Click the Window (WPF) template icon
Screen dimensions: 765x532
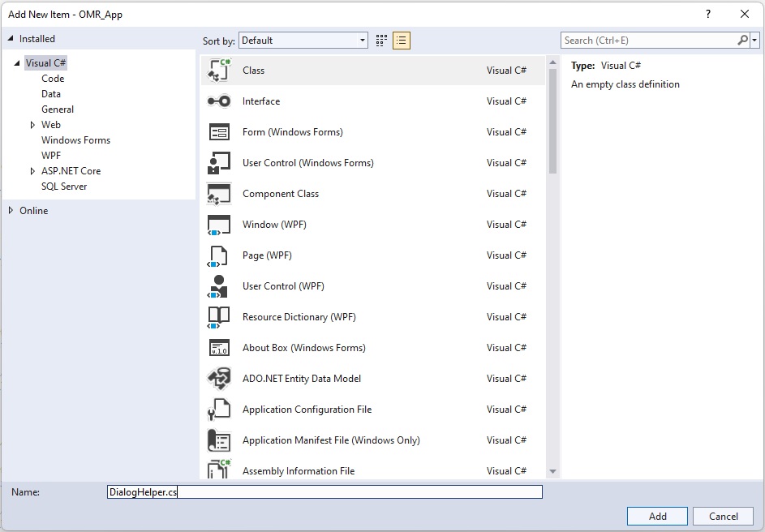219,225
